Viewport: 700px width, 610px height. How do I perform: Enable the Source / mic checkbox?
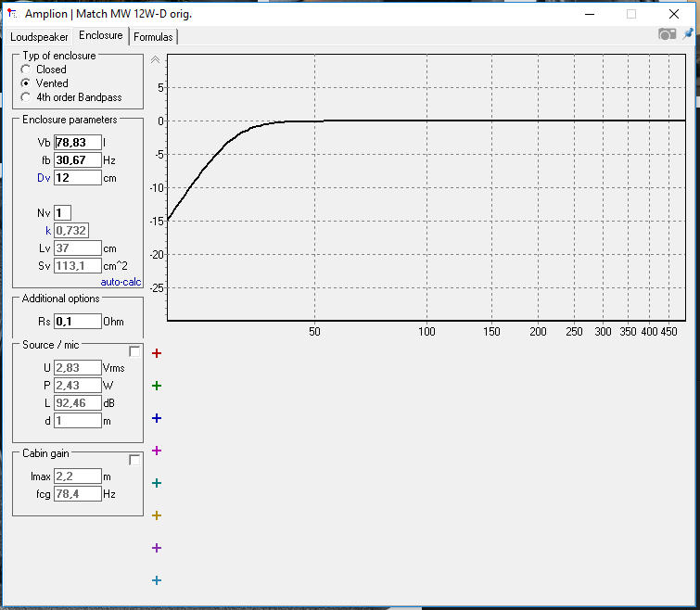coord(134,351)
